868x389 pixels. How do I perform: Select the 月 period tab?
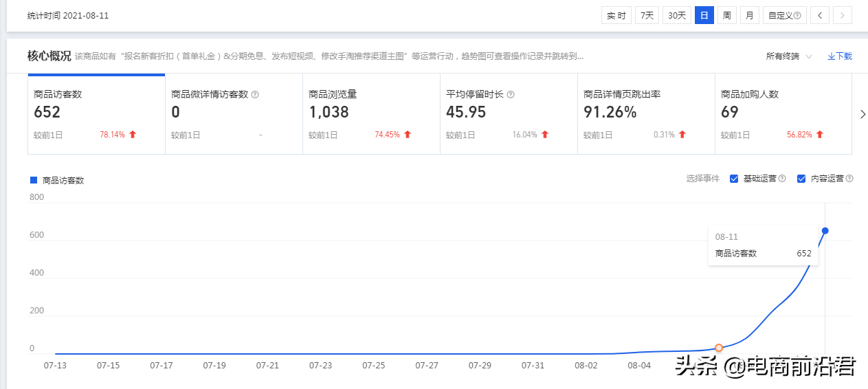coord(750,15)
